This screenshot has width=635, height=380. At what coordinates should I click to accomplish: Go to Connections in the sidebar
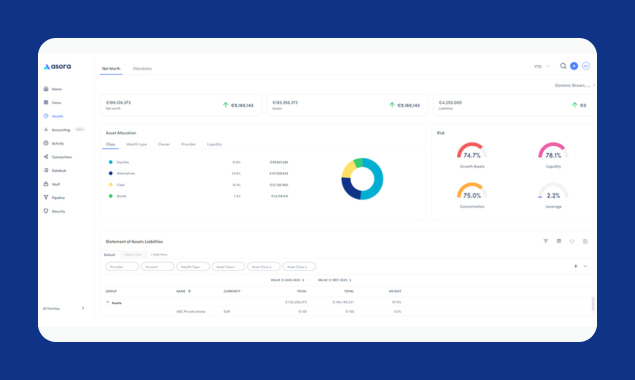(x=58, y=157)
